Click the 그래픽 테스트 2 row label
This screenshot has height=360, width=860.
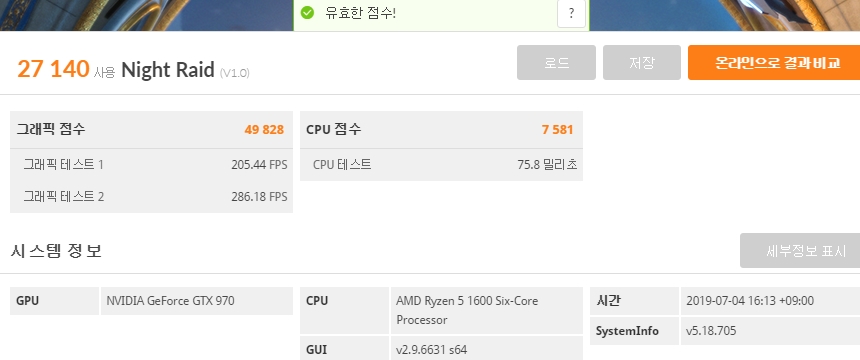[63, 196]
